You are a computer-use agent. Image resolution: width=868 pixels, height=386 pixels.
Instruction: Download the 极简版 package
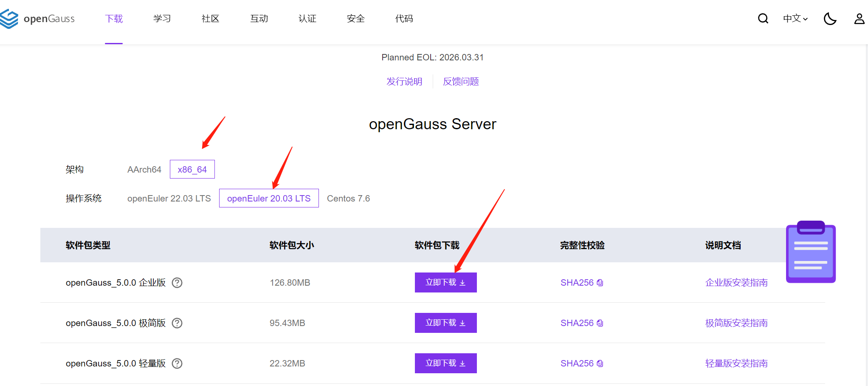[446, 323]
